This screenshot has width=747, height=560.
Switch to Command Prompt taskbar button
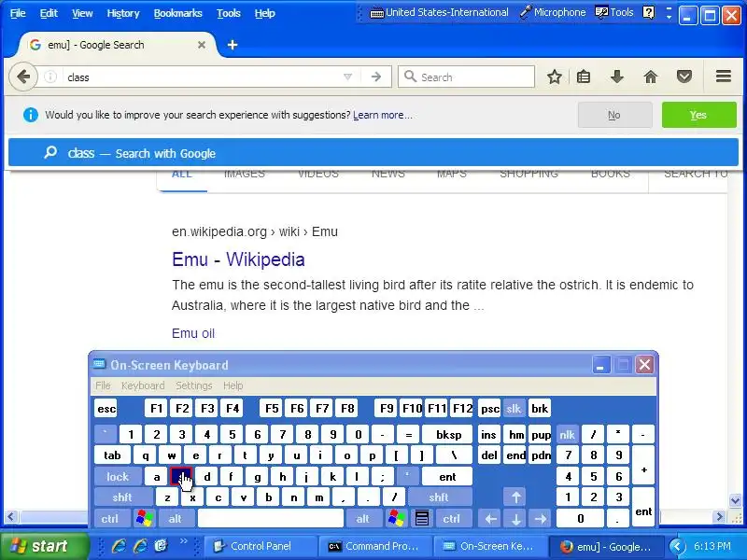pos(375,546)
